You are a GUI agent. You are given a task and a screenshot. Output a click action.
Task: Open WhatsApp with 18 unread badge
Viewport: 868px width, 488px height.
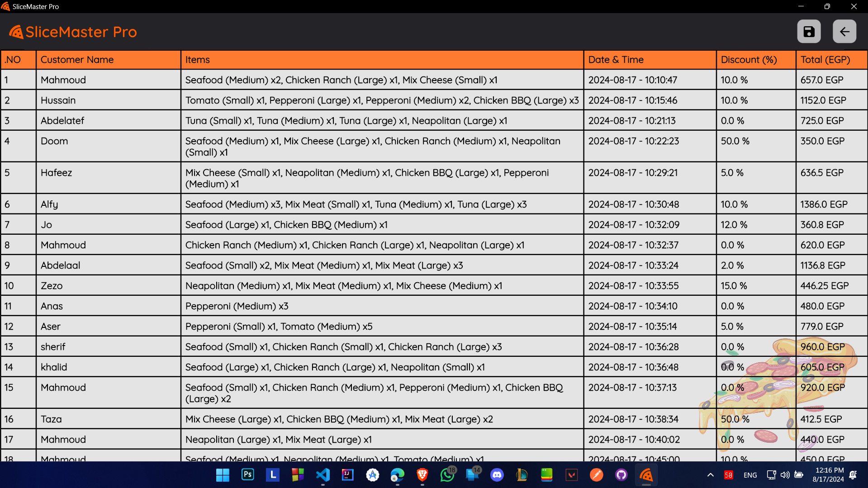coord(447,475)
